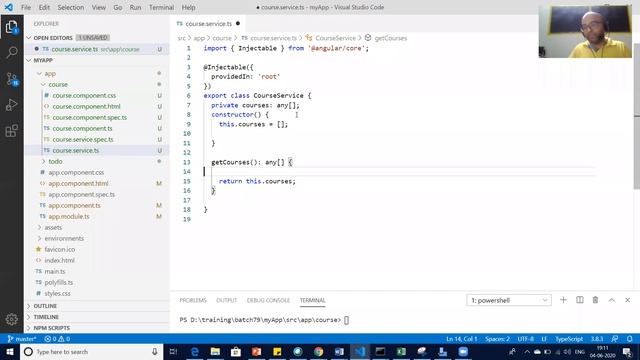This screenshot has height=360, width=640.
Task: Open the Extensions view
Action: point(11,131)
